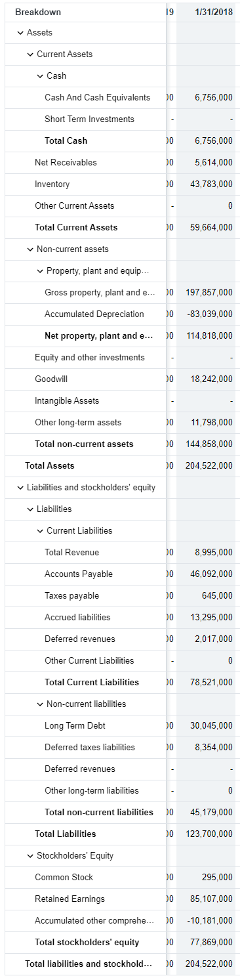Select the Common Stock row label
Viewport: 240px width, 980px height.
64,877
